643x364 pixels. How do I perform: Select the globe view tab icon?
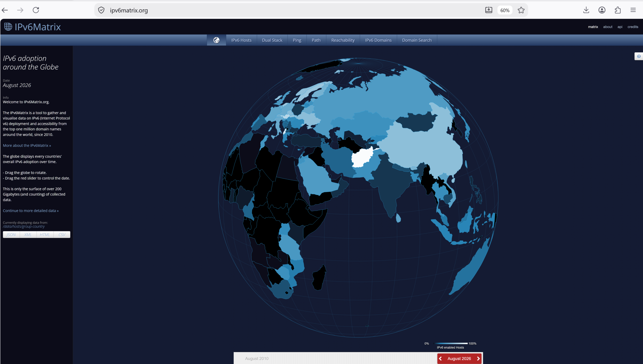pos(216,40)
